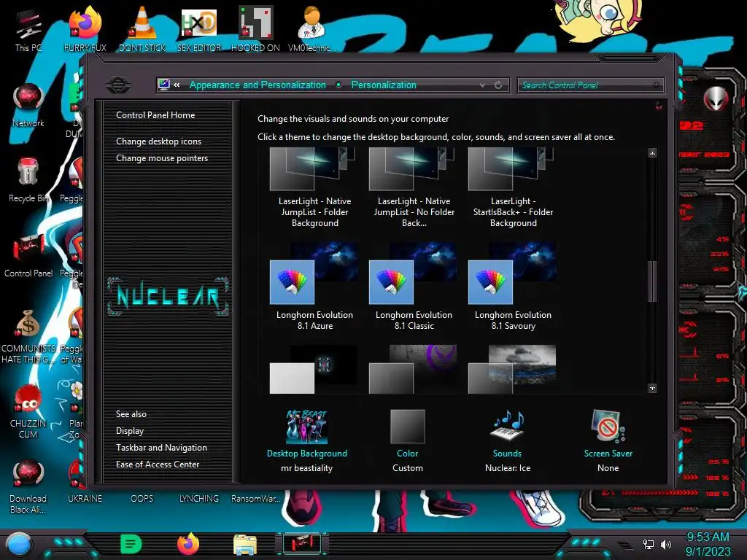
Task: Open the UKRAINE desktop item
Action: (85, 499)
